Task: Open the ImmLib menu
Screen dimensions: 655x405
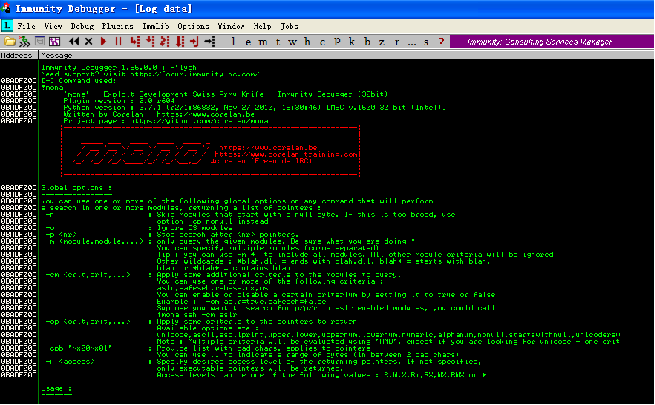Action: 155,26
